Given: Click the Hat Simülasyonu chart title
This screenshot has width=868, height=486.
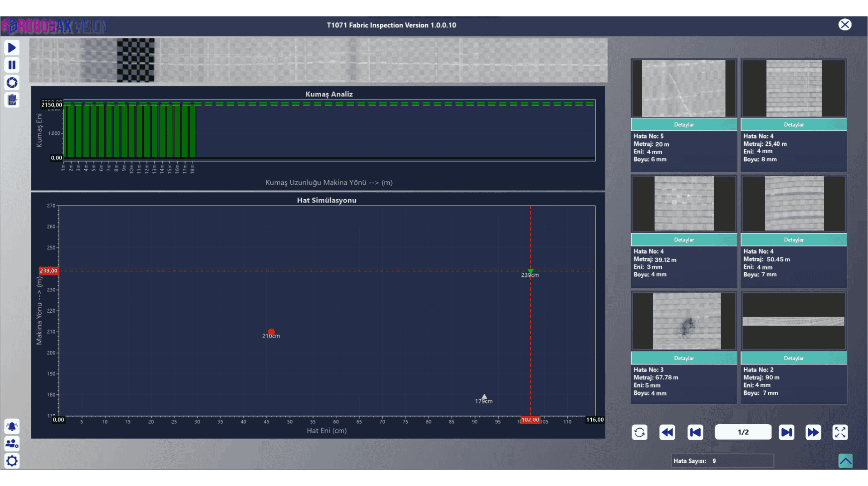Looking at the screenshot, I should [x=326, y=200].
